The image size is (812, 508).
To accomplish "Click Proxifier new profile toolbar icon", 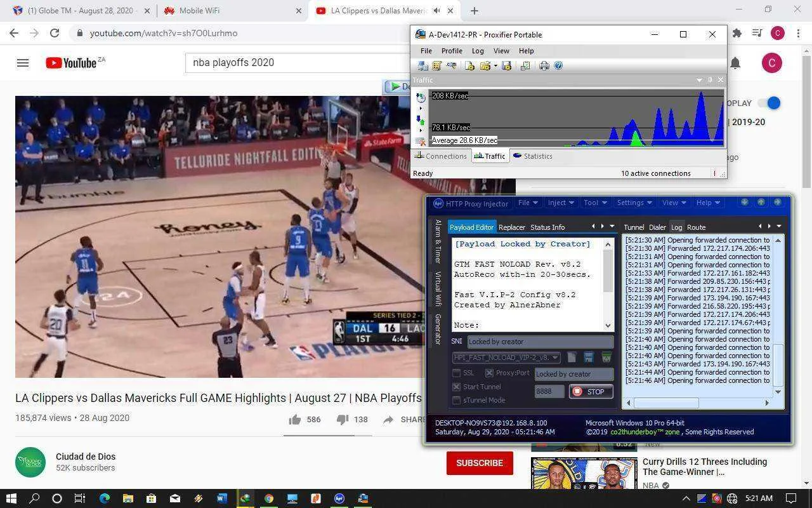I will 469,65.
